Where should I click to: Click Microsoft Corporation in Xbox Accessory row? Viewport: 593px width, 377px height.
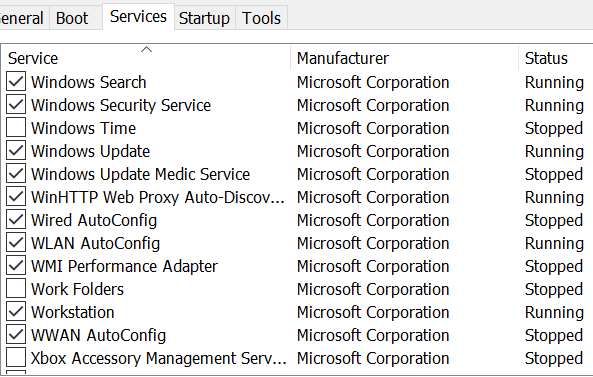(x=373, y=359)
